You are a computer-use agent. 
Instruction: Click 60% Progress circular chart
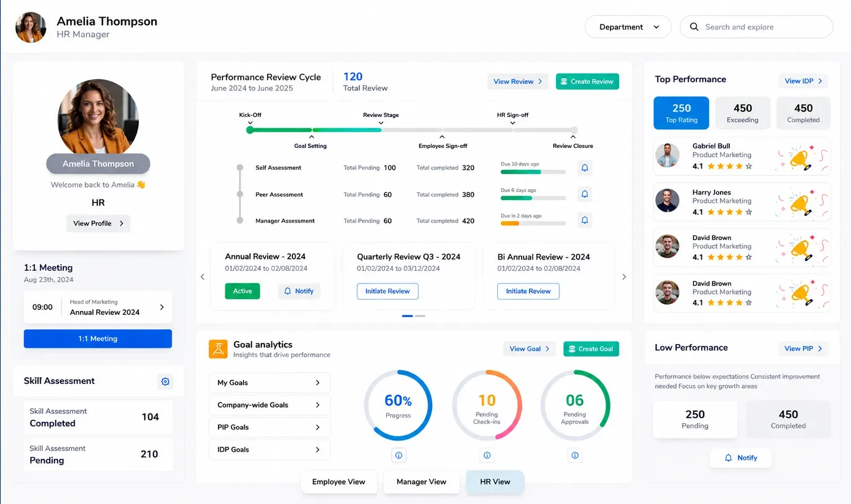point(398,405)
